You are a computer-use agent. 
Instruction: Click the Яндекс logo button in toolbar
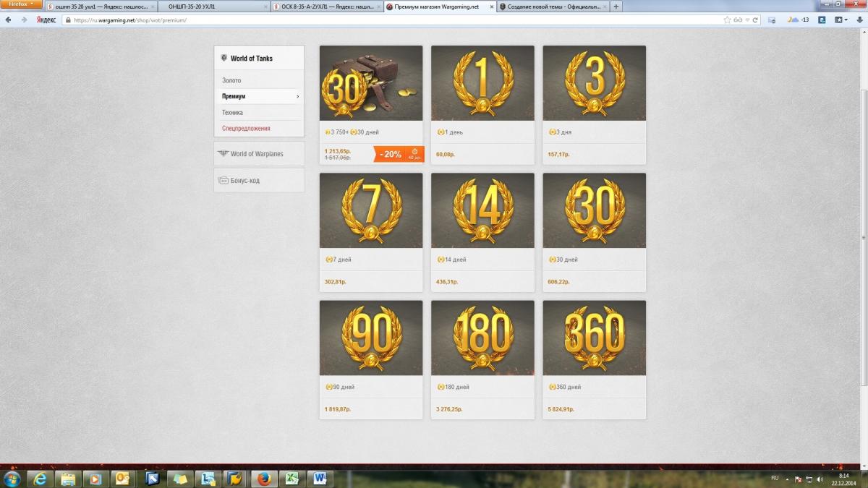46,20
